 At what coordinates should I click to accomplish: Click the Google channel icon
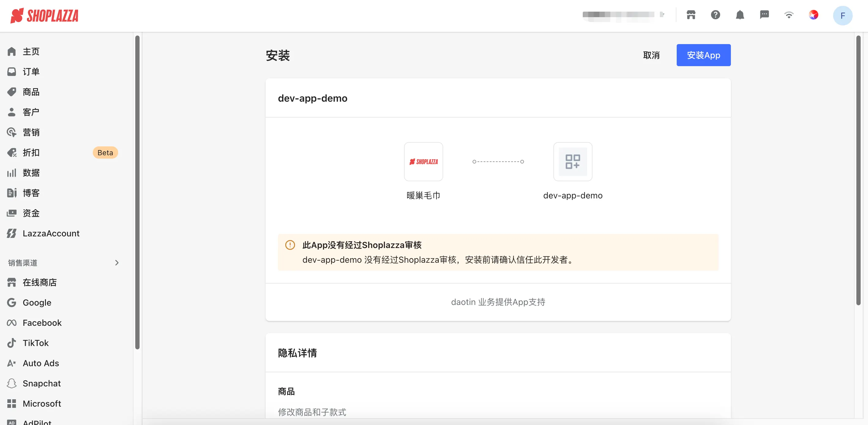click(x=12, y=303)
